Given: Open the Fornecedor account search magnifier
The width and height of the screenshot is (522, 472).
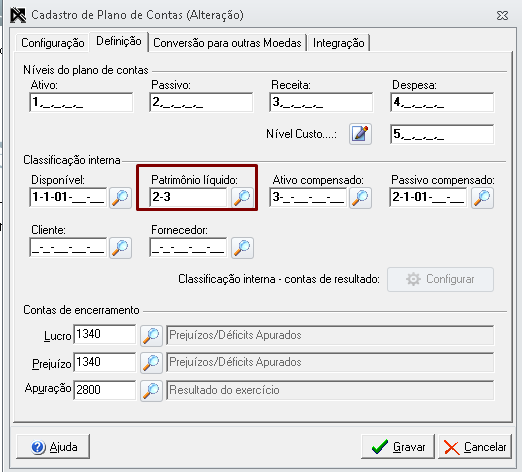Looking at the screenshot, I should tap(242, 248).
